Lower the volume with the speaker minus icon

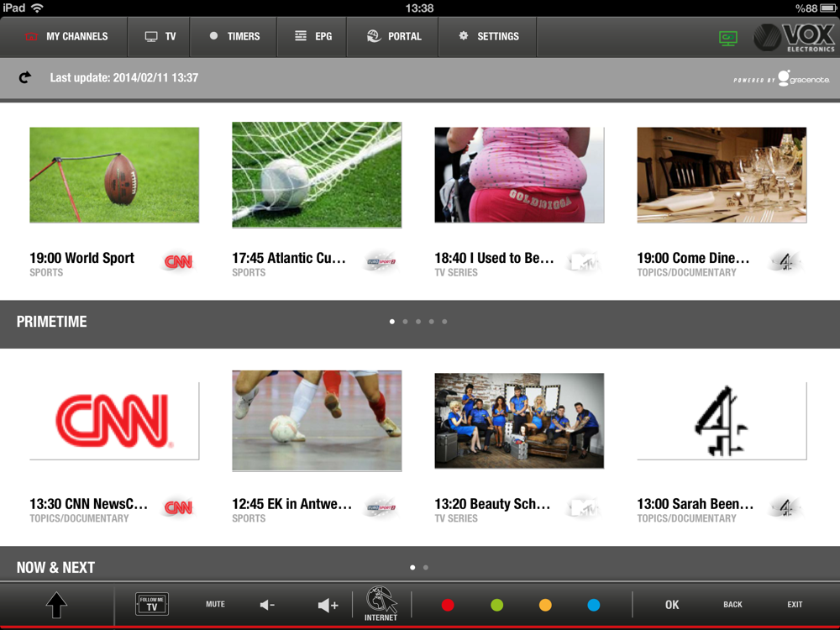[x=267, y=606]
